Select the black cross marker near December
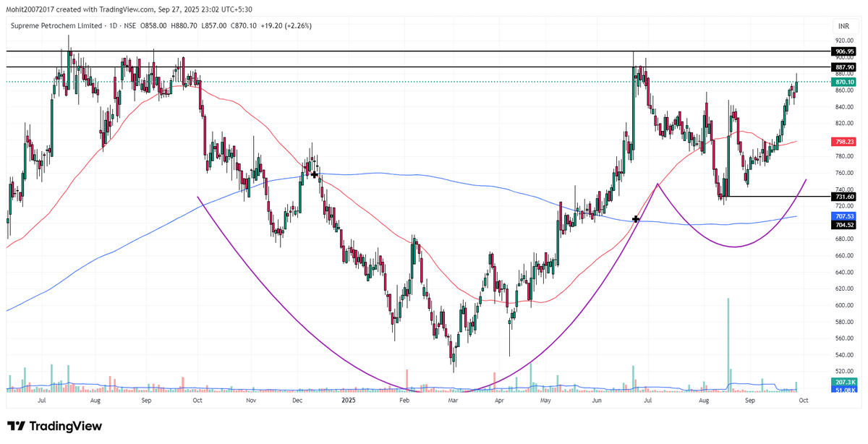The image size is (868, 444). [x=315, y=174]
